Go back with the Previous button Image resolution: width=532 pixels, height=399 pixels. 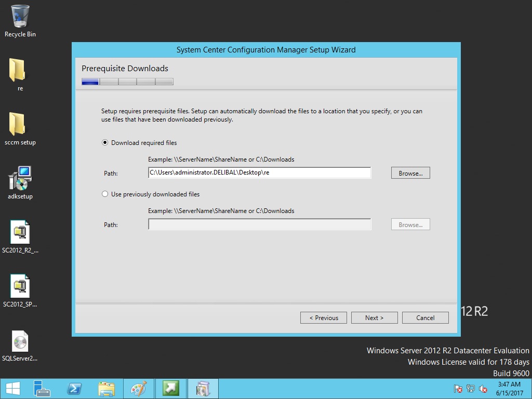coord(323,318)
